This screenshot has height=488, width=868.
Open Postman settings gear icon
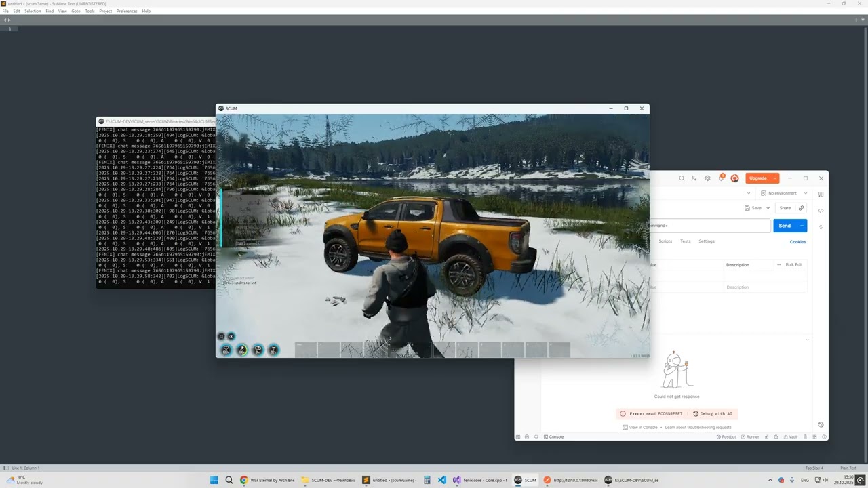tap(707, 178)
